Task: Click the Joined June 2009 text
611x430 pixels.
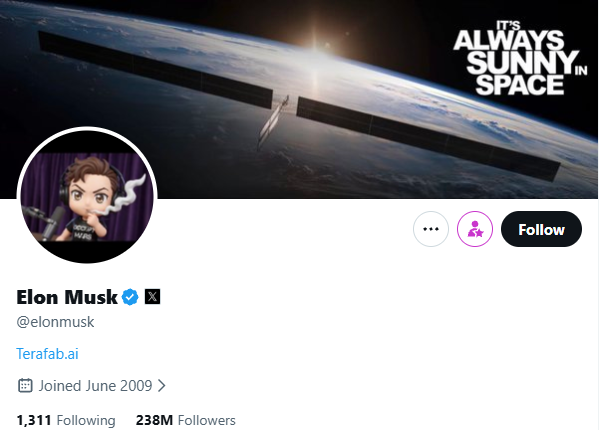Action: click(96, 385)
